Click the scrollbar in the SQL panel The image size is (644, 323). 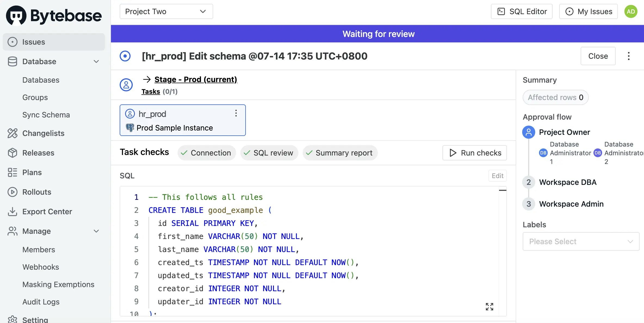tap(503, 190)
